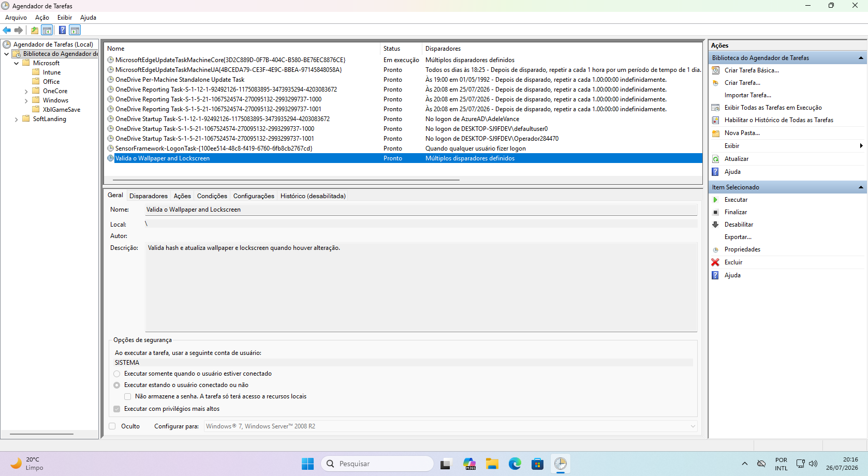Open the Ajuda menu in the menu bar
The height and width of the screenshot is (476, 868).
tap(88, 18)
